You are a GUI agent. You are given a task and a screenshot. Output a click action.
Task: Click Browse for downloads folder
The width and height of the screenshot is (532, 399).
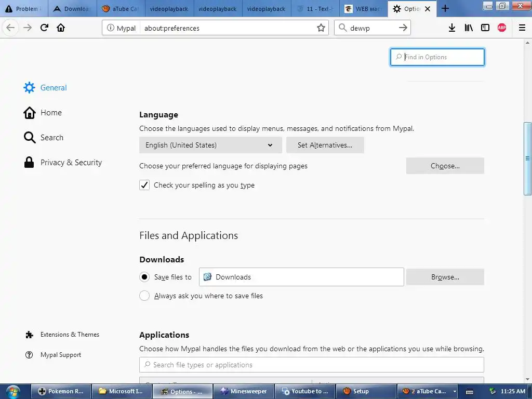pos(445,277)
